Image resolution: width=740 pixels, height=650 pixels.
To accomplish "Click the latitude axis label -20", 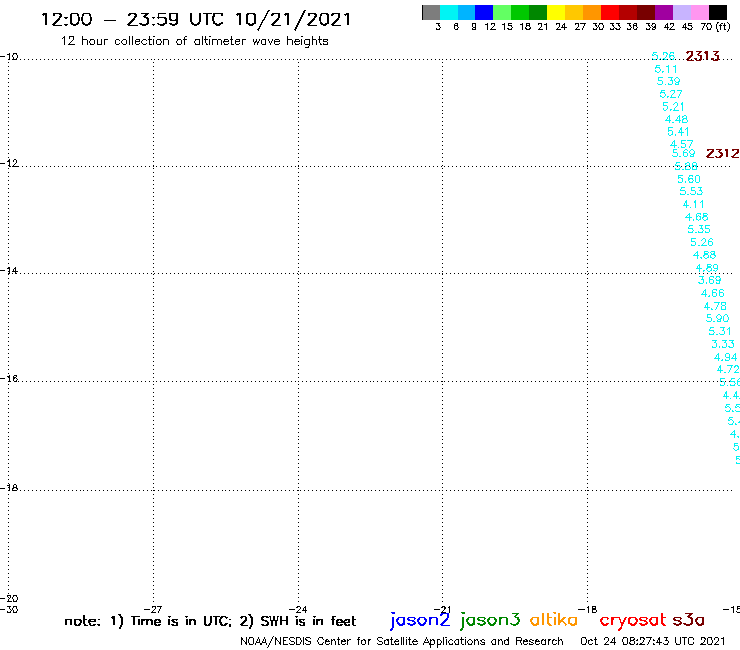I will 9,599.
